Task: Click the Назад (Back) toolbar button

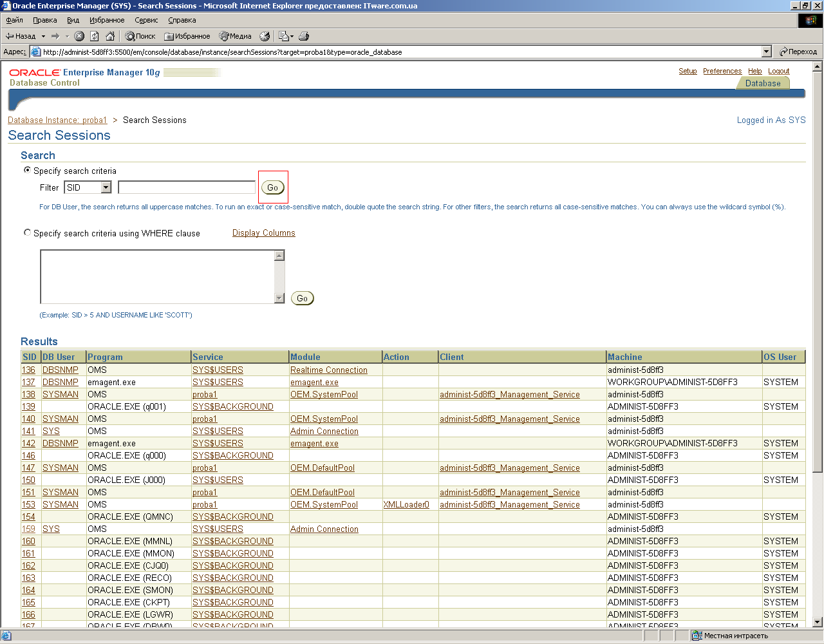Action: pyautogui.click(x=21, y=36)
